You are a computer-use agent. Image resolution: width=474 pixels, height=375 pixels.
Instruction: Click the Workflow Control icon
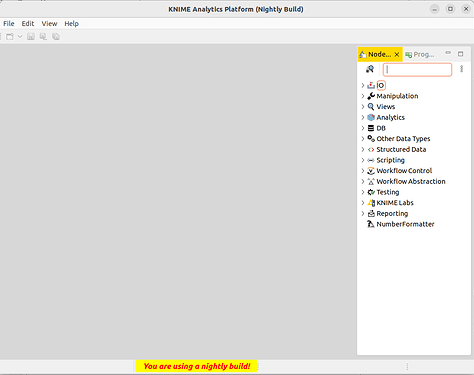[x=371, y=171]
